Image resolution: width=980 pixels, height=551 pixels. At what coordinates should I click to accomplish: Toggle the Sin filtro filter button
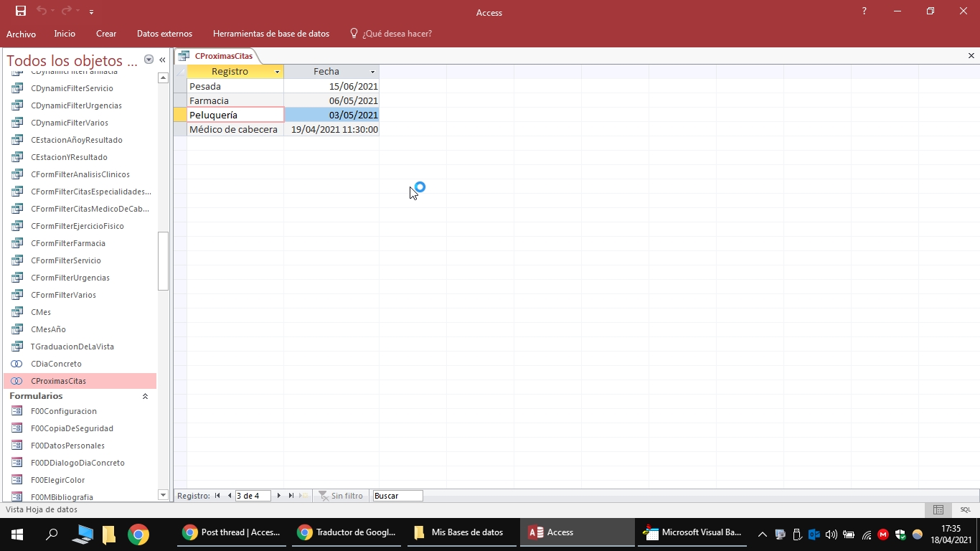click(341, 496)
